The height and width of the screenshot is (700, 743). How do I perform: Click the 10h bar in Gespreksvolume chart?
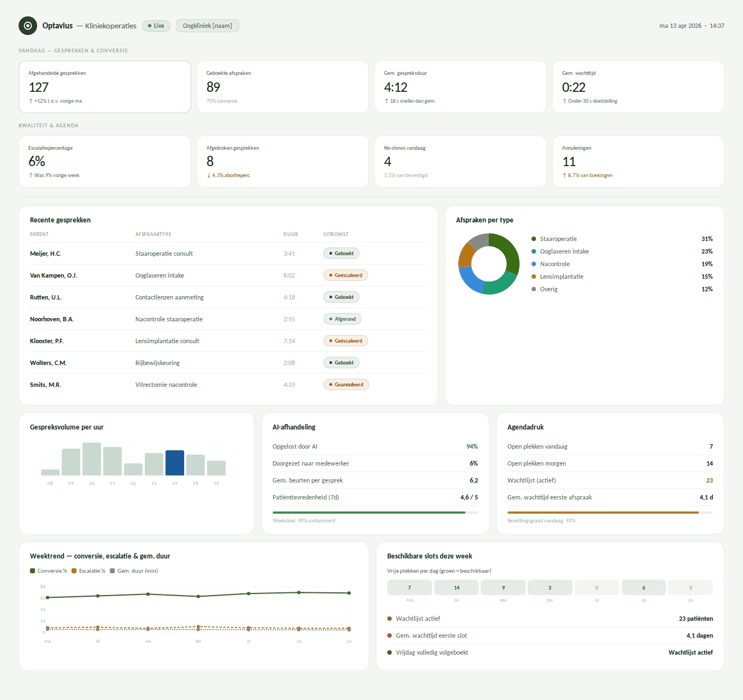[x=92, y=459]
